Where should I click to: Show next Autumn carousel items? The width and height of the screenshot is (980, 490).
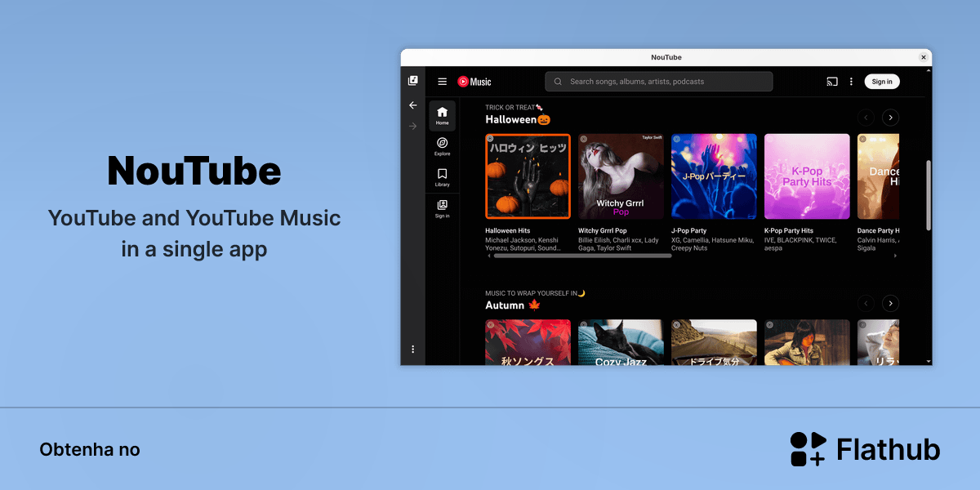click(x=891, y=303)
